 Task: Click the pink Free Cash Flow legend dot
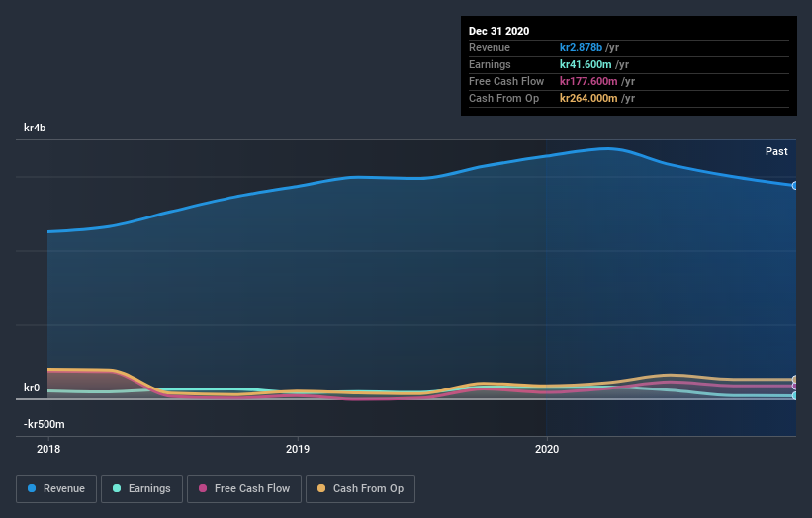point(203,488)
